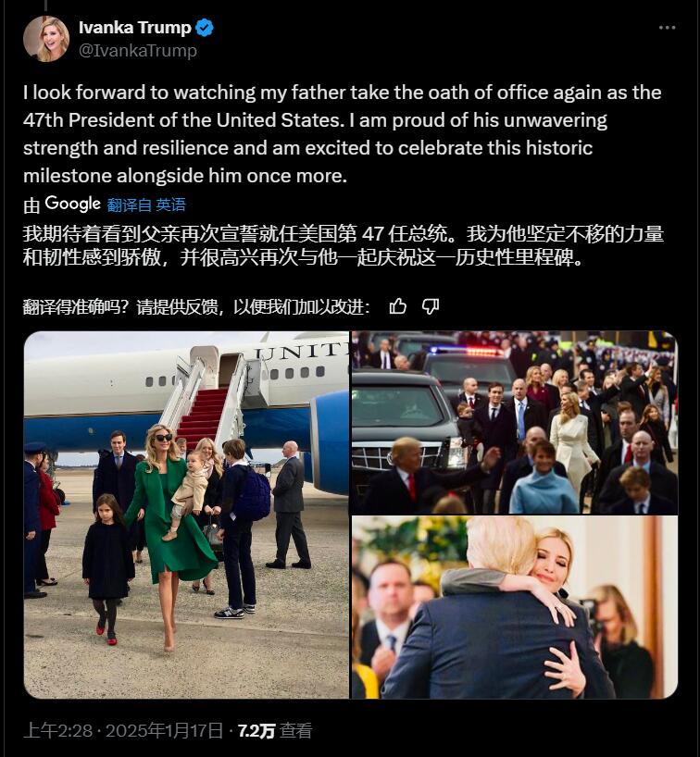Screen dimensions: 700x757
Task: Open the hugging photo thumbnail
Action: 515,607
